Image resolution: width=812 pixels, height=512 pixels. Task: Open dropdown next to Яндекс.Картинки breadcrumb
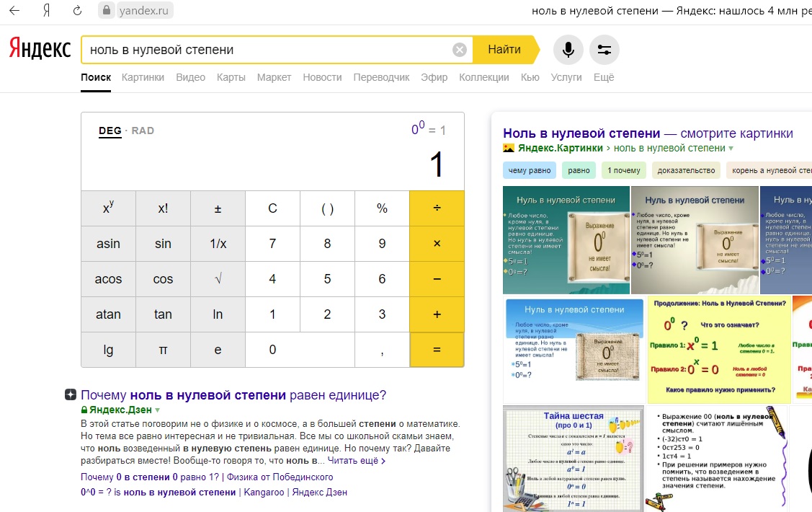point(731,148)
